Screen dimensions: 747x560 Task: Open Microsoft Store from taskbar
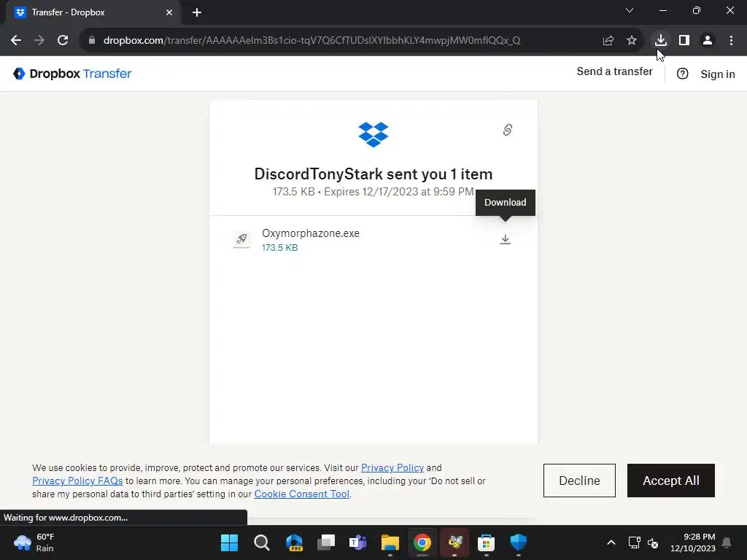(486, 542)
